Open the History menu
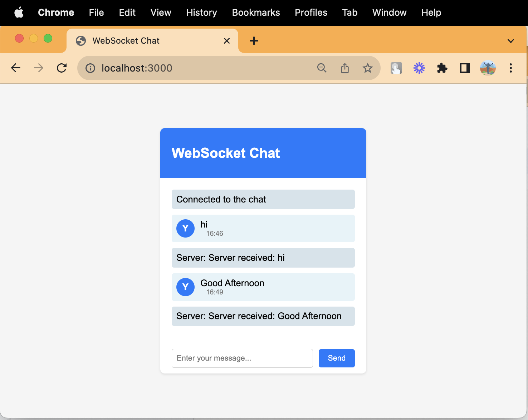The height and width of the screenshot is (420, 528). (202, 13)
